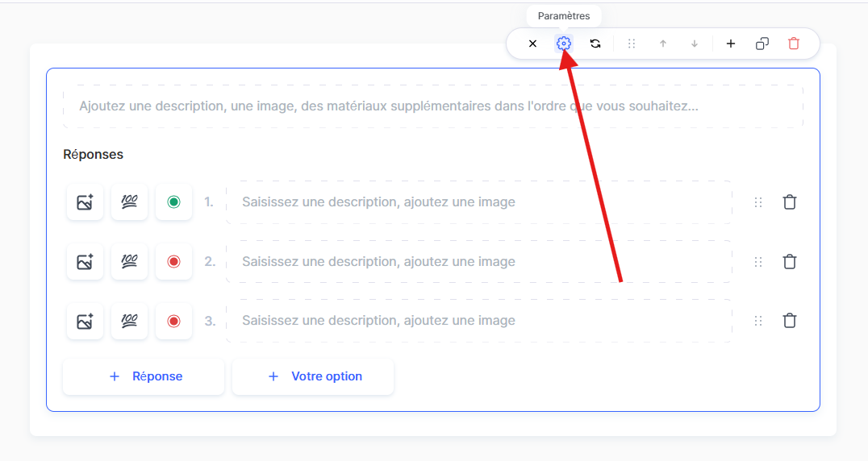Open the Paramètres gear icon
Image resolution: width=868 pixels, height=461 pixels.
[x=564, y=44]
